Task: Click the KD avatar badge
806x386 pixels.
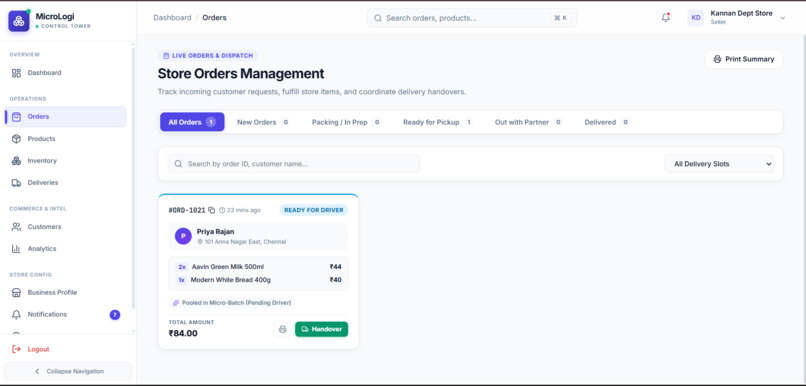Action: pyautogui.click(x=696, y=17)
